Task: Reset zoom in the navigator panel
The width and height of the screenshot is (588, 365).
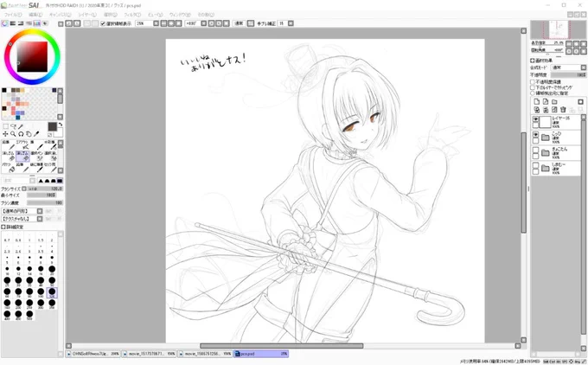Action: 583,44
